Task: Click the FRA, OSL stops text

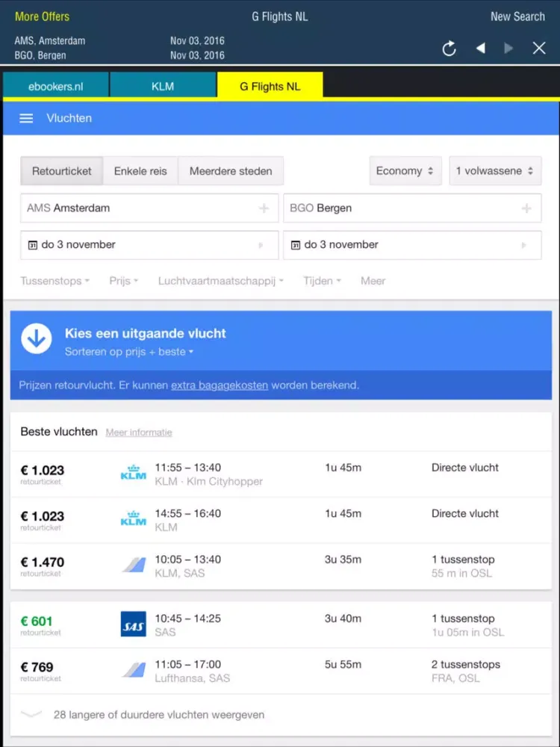Action: pyautogui.click(x=455, y=678)
